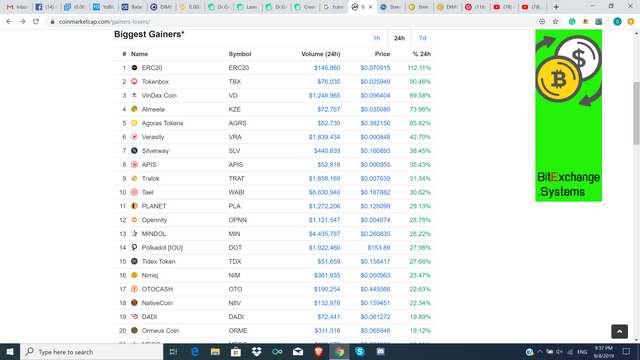The image size is (640, 360).
Task: Click the ERC20 coin logo
Action: pos(134,68)
